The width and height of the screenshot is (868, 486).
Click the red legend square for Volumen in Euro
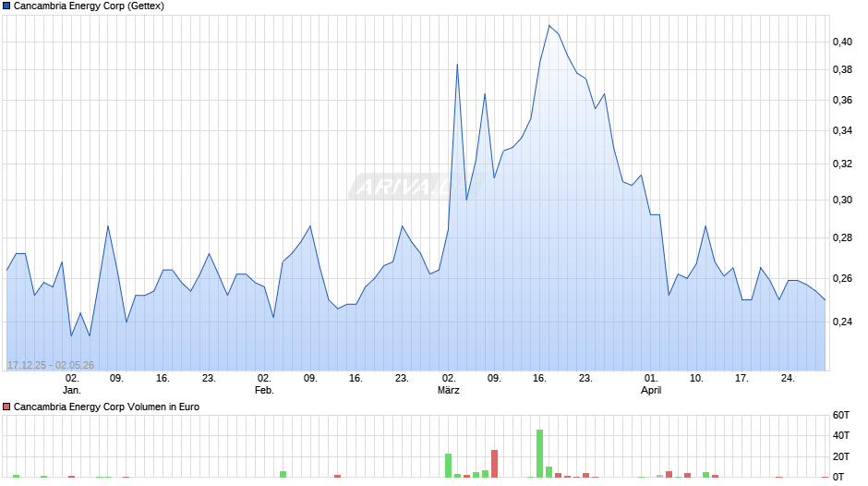tap(6, 407)
